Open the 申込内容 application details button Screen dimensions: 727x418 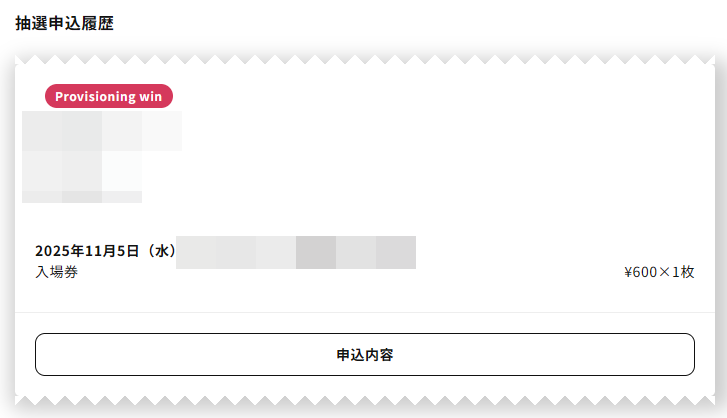pyautogui.click(x=364, y=355)
